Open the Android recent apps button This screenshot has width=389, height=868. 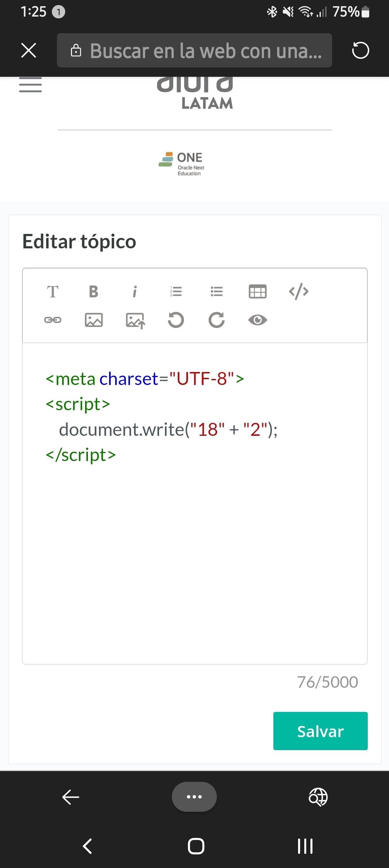tap(305, 846)
